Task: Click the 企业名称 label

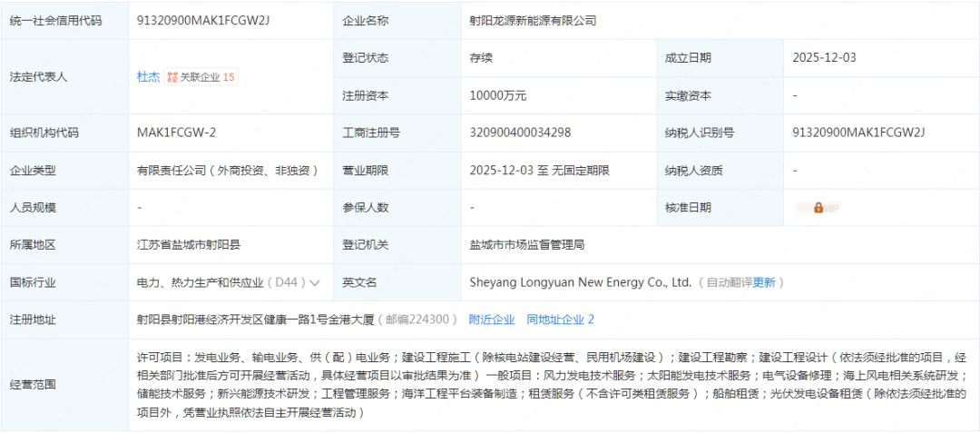Action: [366, 21]
